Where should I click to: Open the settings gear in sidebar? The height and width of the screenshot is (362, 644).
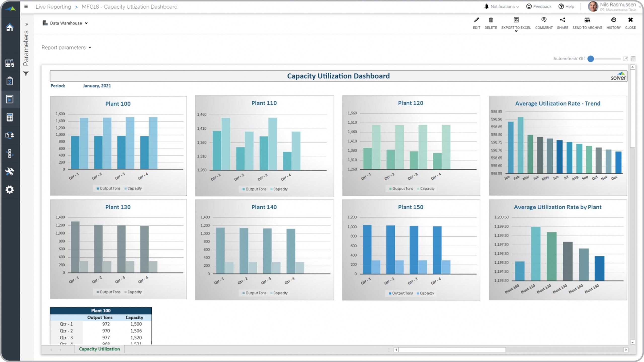pos(10,190)
